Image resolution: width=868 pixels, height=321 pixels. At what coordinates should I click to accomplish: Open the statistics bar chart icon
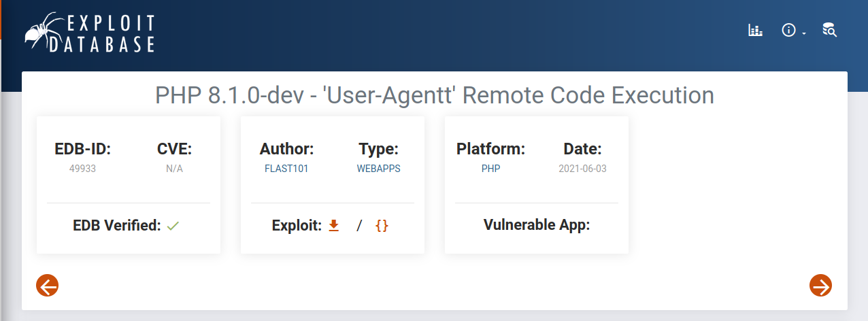click(755, 30)
